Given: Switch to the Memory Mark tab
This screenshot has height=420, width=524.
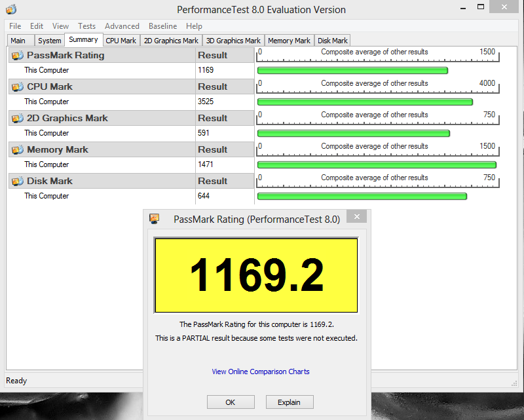Looking at the screenshot, I should (x=290, y=41).
